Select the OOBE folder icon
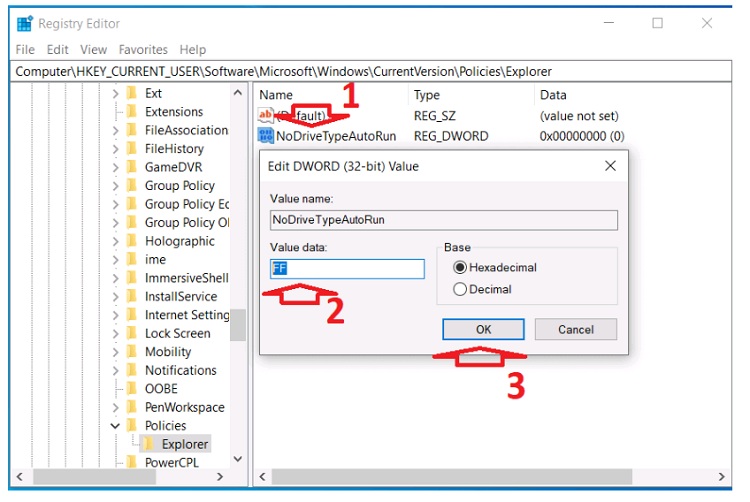Image resolution: width=750 pixels, height=502 pixels. (x=132, y=389)
